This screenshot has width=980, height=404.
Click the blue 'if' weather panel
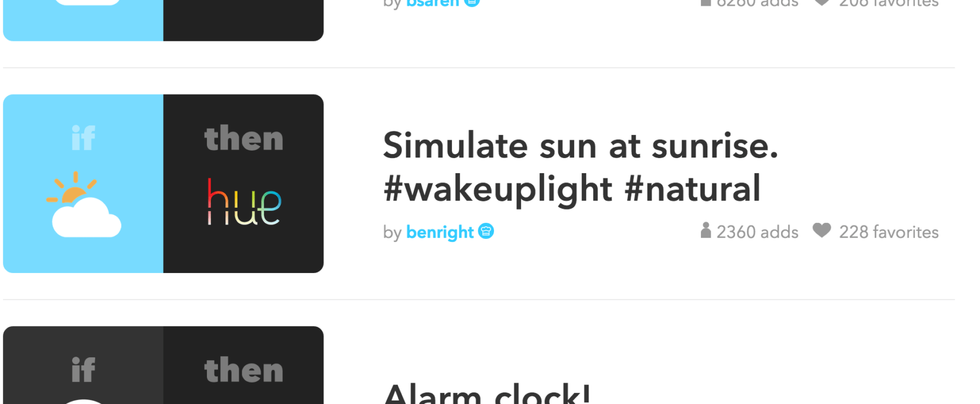pyautogui.click(x=83, y=184)
